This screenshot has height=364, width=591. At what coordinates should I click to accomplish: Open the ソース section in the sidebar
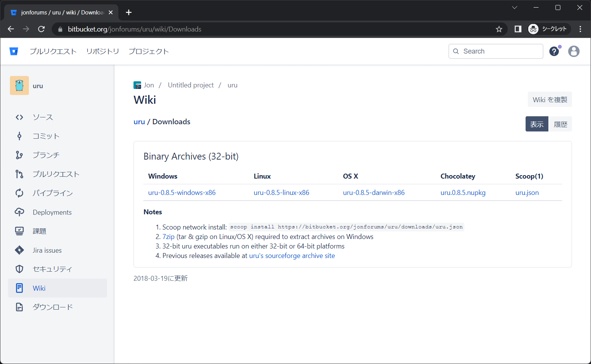pos(43,117)
